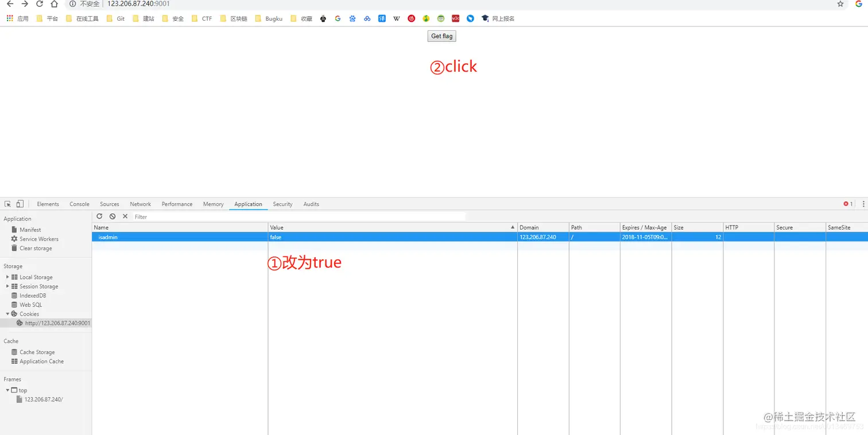This screenshot has width=868, height=435.
Task: Sort cookies by the Value column
Action: point(393,227)
